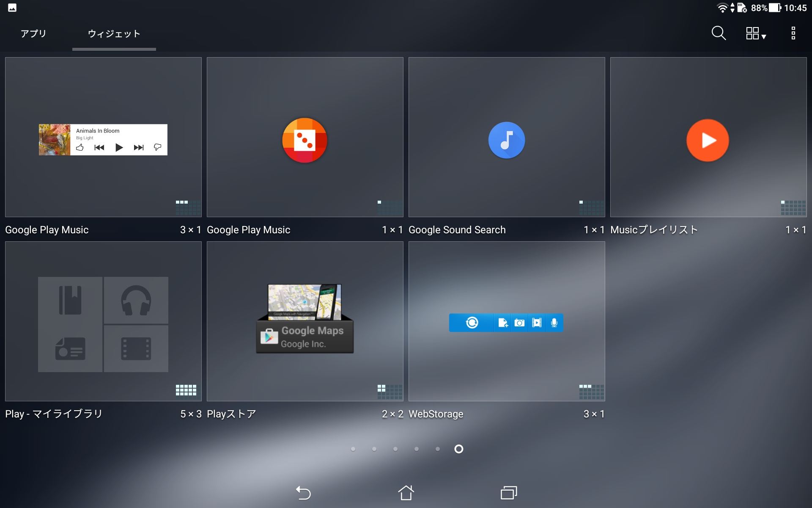This screenshot has height=508, width=812.
Task: Go to the fourth page indicator dot
Action: (x=417, y=449)
